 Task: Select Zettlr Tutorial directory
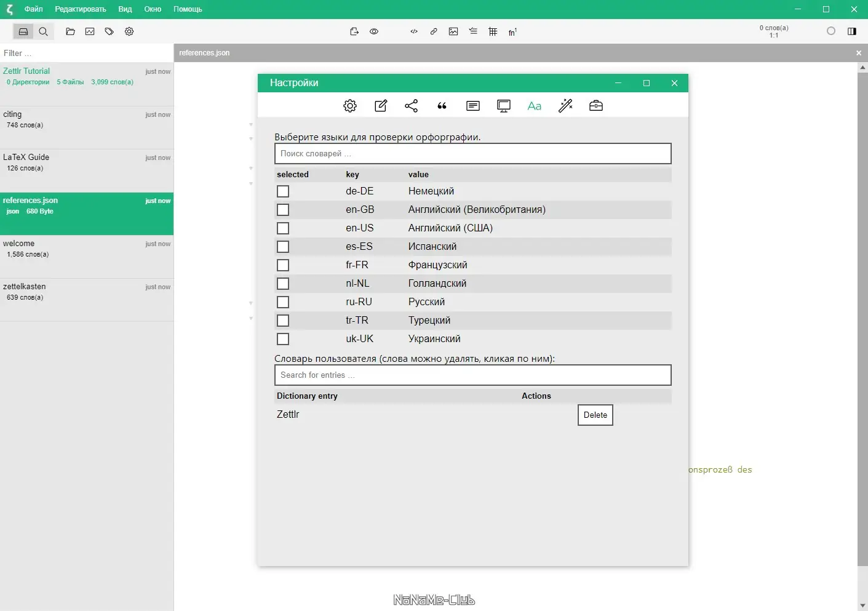click(87, 84)
